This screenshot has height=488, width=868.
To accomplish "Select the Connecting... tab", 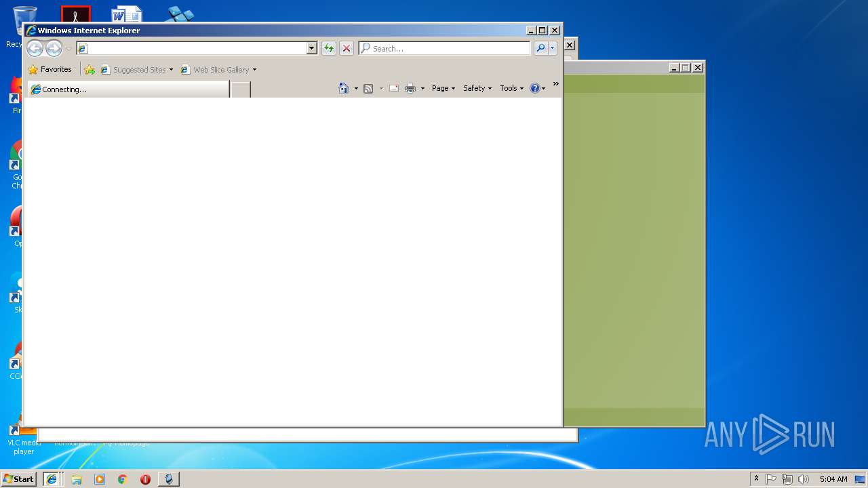I will [x=128, y=89].
